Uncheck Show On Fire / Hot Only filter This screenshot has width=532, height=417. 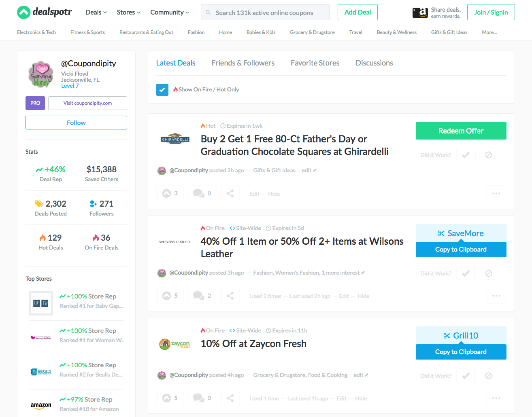[x=162, y=90]
